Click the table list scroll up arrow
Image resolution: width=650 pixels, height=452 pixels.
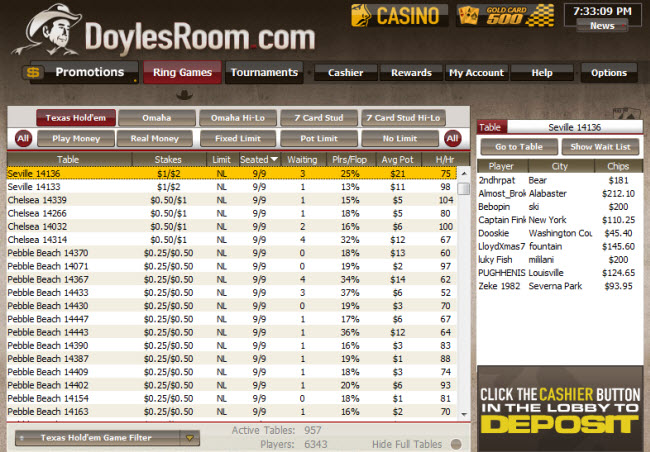pyautogui.click(x=464, y=173)
